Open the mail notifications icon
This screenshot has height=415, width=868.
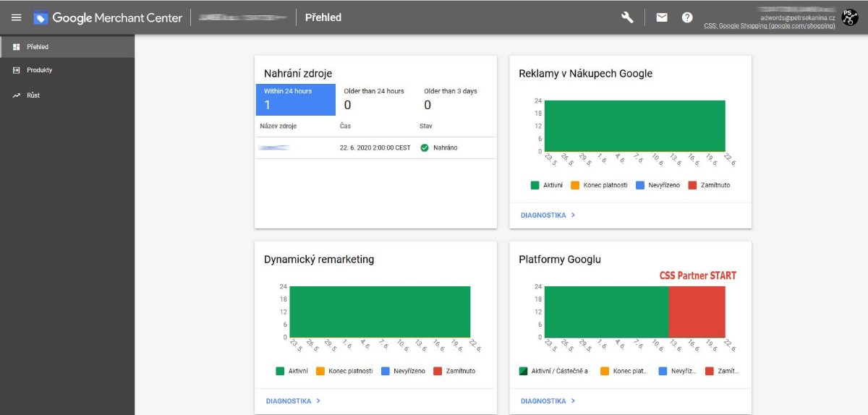coord(662,17)
